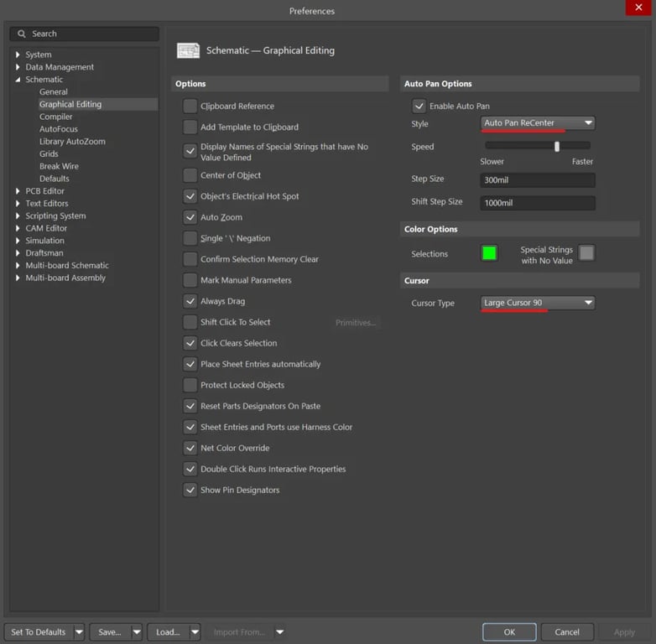Click the search magnifier icon
Screen dimensions: 656x644
(21, 34)
